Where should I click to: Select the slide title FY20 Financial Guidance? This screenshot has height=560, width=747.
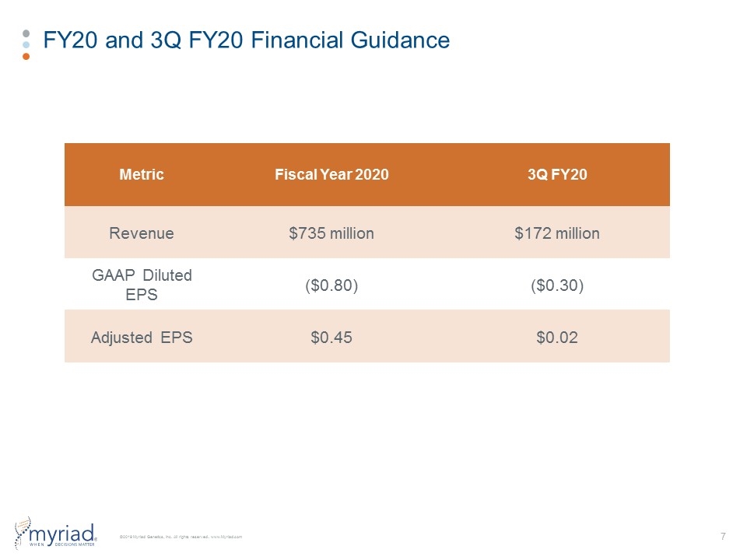(247, 40)
